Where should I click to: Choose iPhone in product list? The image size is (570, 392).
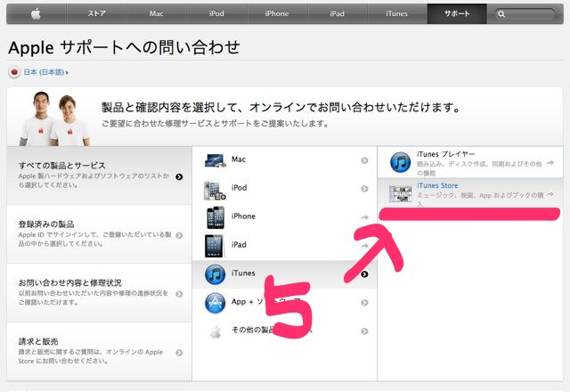coord(284,216)
